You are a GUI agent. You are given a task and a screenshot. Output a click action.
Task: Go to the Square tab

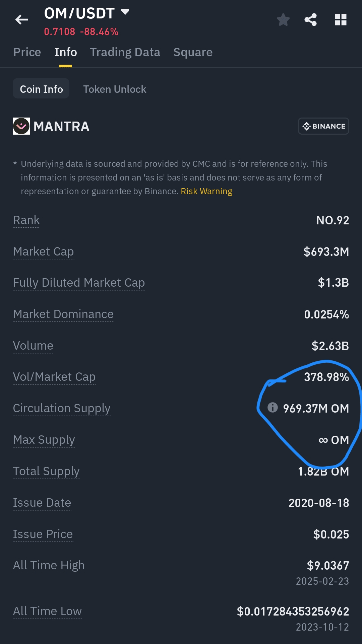193,52
